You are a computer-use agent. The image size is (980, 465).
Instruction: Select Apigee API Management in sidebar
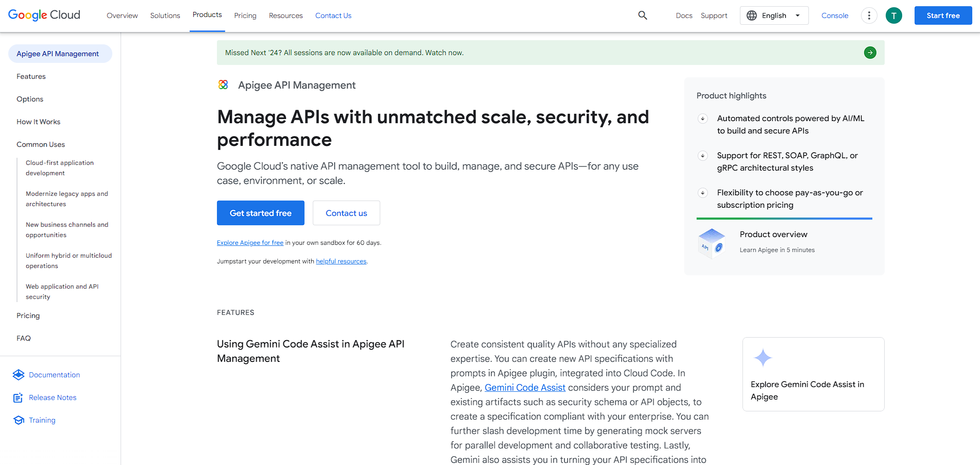click(x=60, y=54)
